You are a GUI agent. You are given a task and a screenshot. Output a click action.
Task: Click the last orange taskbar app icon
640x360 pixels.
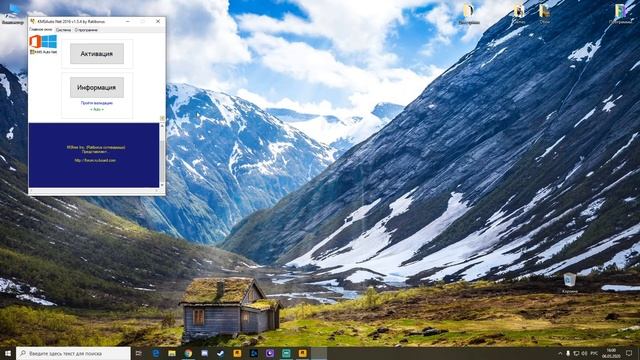(302, 353)
